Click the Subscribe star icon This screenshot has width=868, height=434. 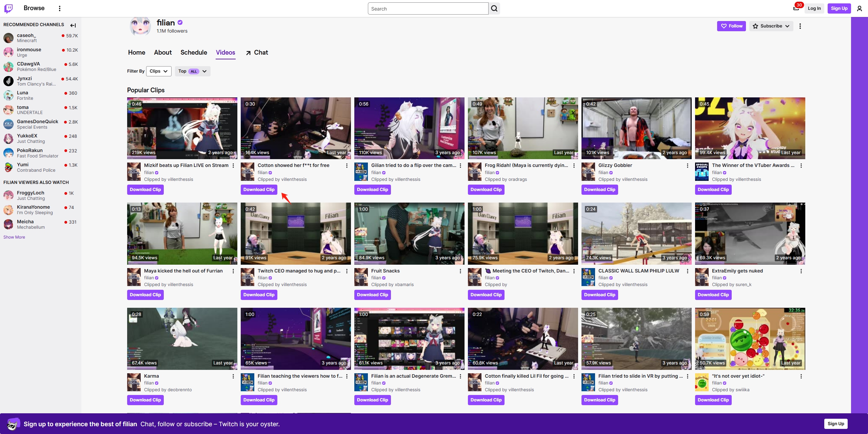756,25
